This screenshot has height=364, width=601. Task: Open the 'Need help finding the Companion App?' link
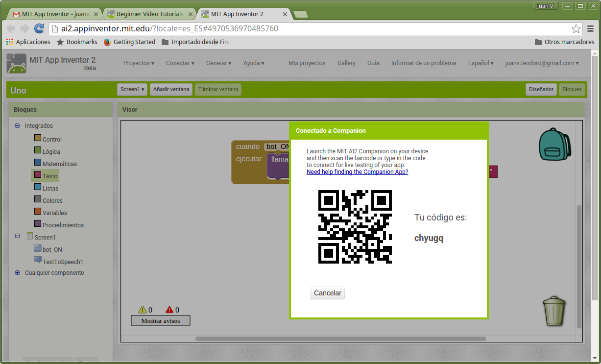click(357, 172)
